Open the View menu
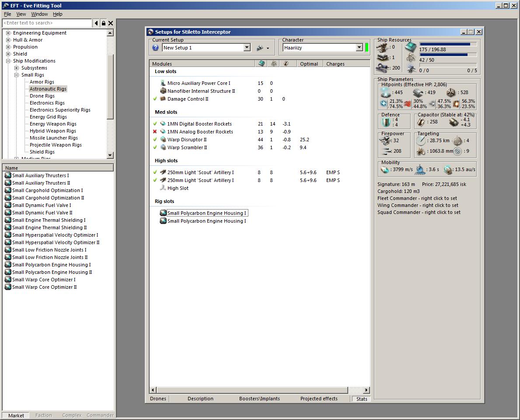 pyautogui.click(x=21, y=14)
